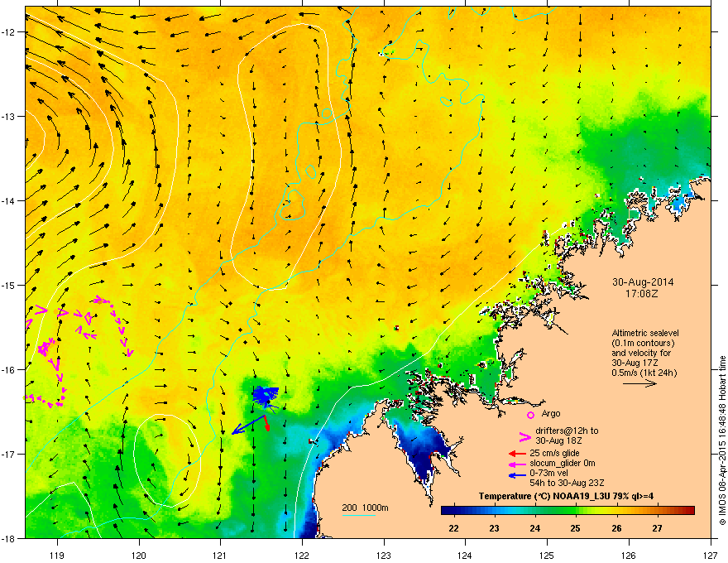
Task: Click the 0.5m/s velocity scale arrow
Action: tap(639, 383)
